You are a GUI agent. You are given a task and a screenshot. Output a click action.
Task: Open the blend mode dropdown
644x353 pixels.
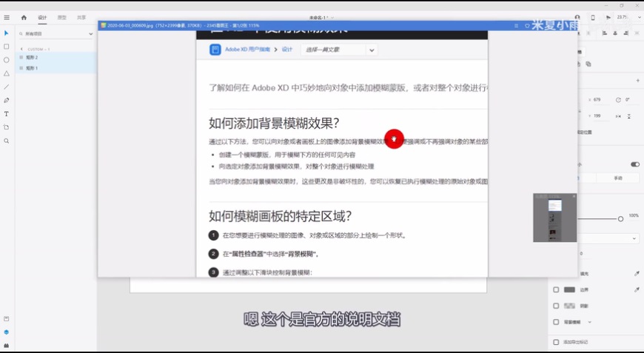(x=609, y=238)
